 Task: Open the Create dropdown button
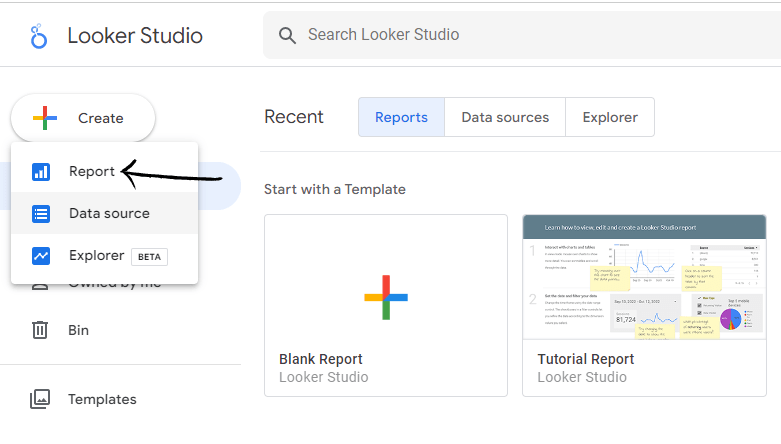pos(83,118)
